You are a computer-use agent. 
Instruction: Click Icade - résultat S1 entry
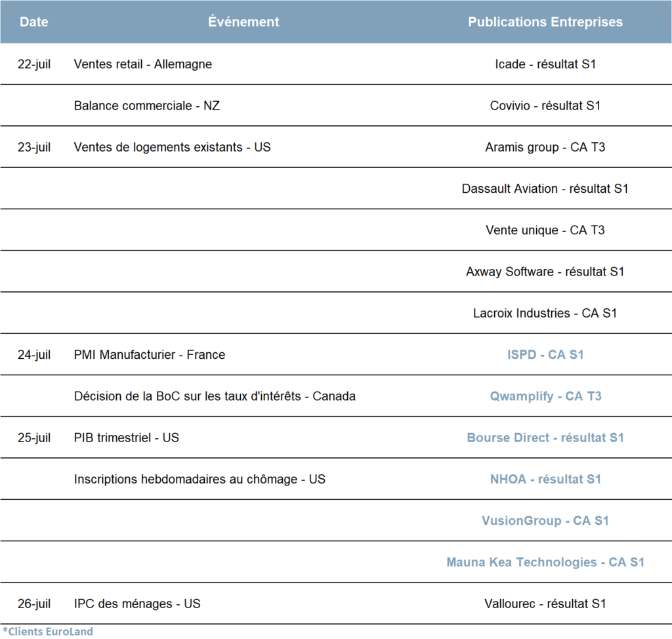[545, 64]
